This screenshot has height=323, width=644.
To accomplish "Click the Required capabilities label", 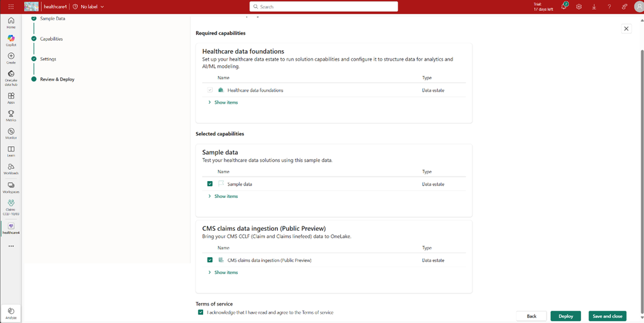I will point(220,33).
